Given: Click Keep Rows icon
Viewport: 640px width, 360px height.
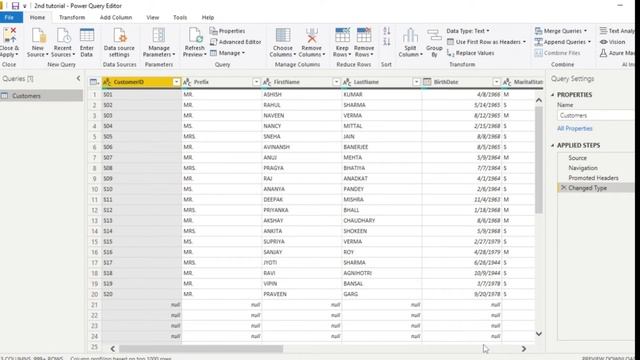Looking at the screenshot, I should [x=342, y=36].
